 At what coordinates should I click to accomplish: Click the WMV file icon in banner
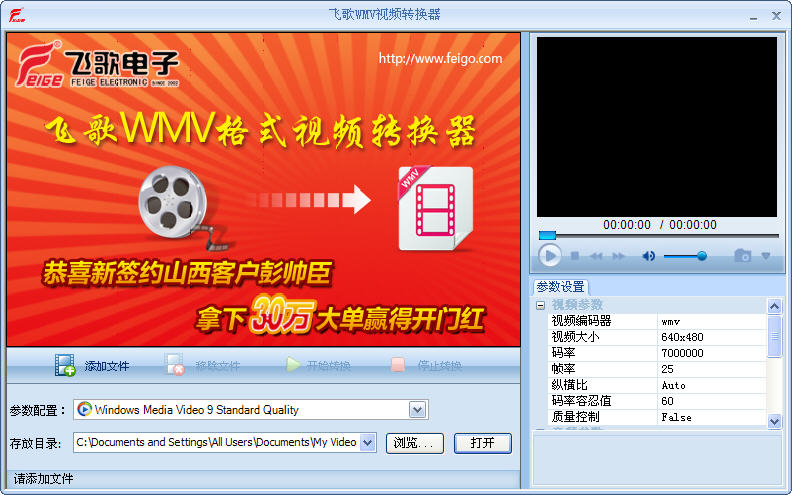tap(435, 208)
